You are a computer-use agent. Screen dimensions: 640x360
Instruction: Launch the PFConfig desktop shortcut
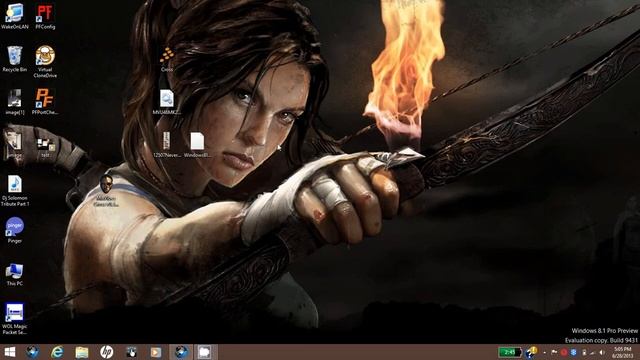coord(45,16)
